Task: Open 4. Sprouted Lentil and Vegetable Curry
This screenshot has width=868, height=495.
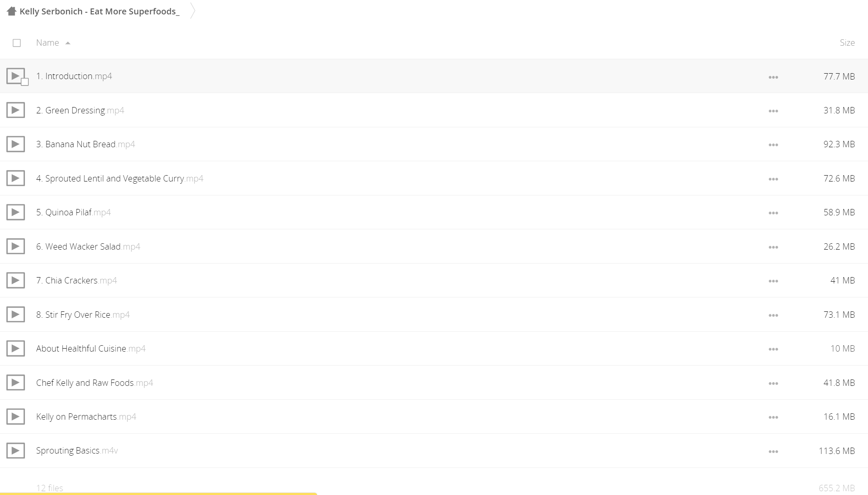Action: 120,179
